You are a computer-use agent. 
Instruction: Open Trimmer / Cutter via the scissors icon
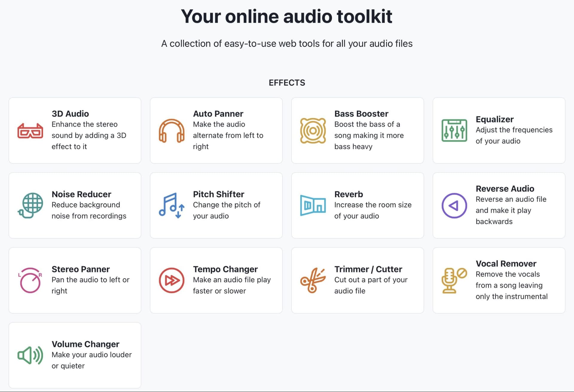point(313,280)
